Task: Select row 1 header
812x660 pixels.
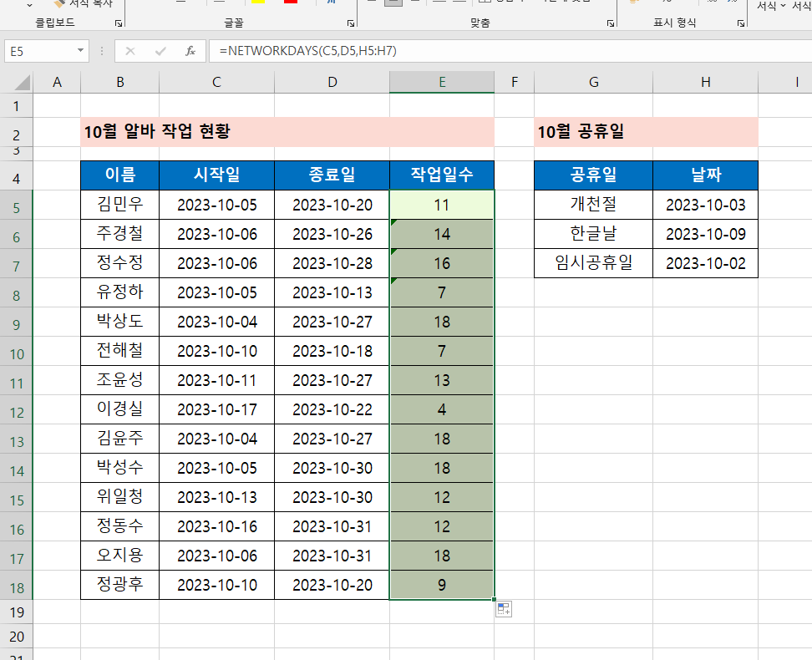Action: [16, 106]
